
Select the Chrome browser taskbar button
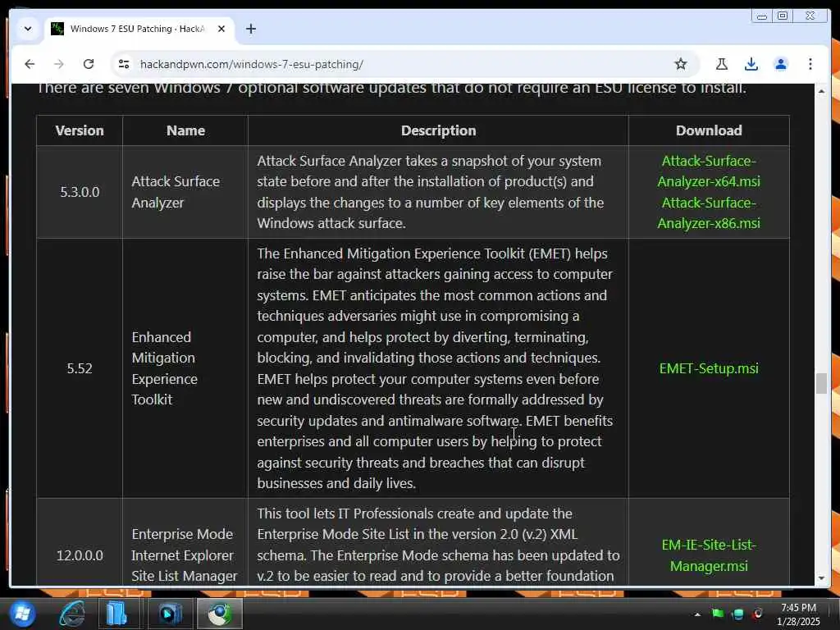click(220, 614)
